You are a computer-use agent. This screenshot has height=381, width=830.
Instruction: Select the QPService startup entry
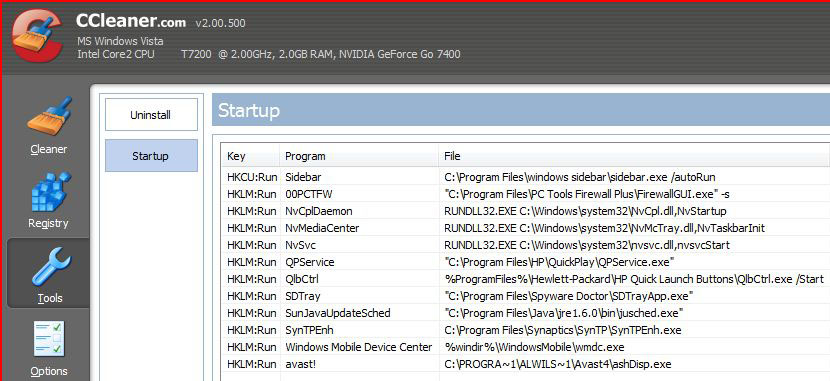coord(526,262)
